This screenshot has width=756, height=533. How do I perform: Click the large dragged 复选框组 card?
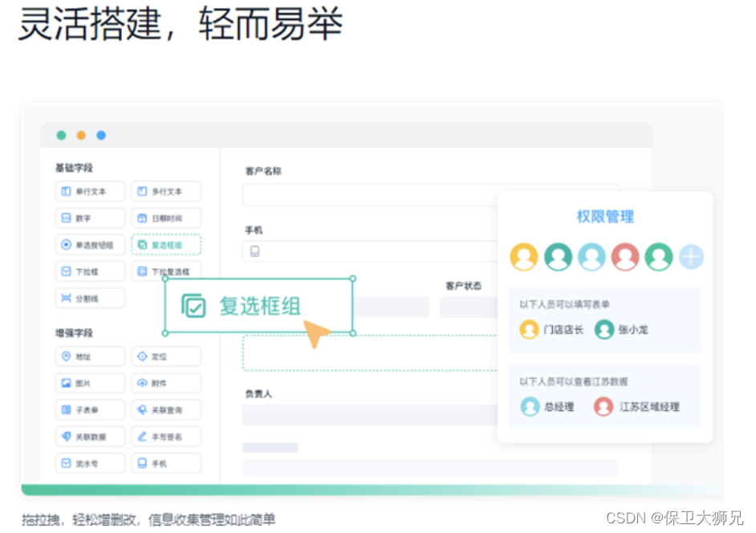tap(259, 306)
